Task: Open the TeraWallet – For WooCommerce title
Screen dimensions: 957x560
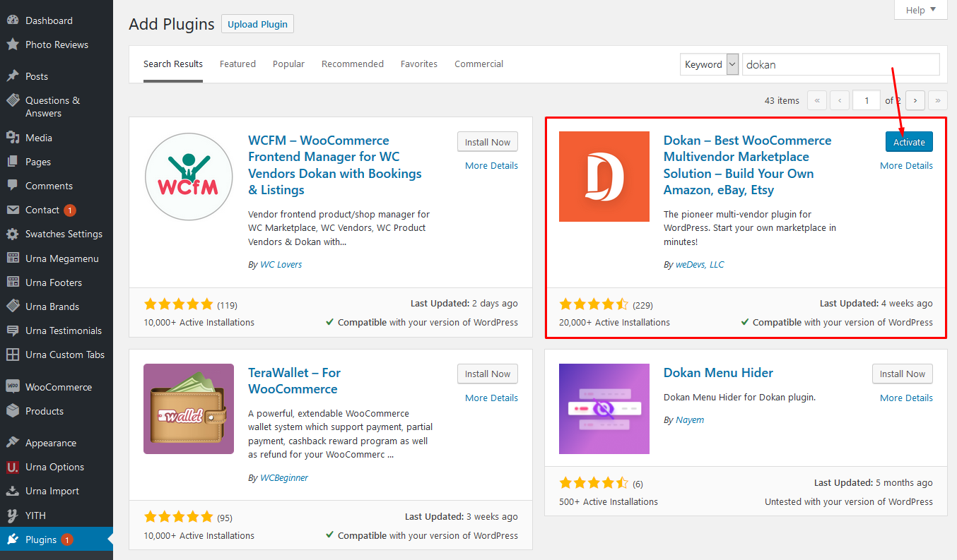Action: click(294, 381)
